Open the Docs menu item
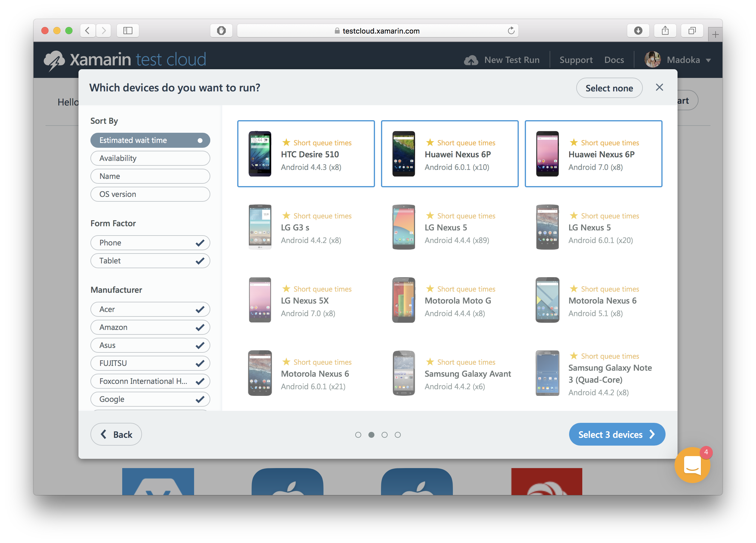This screenshot has height=543, width=756. click(613, 59)
